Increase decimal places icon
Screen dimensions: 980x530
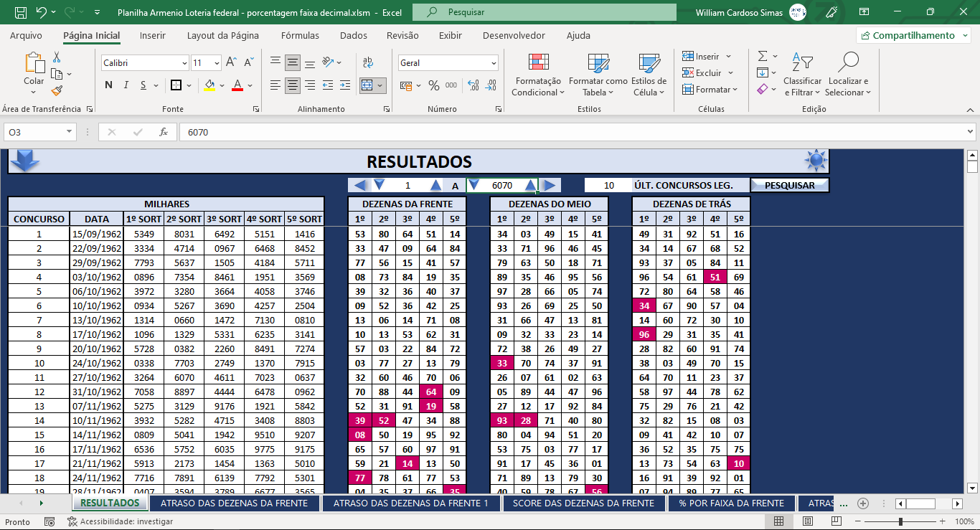(x=473, y=85)
